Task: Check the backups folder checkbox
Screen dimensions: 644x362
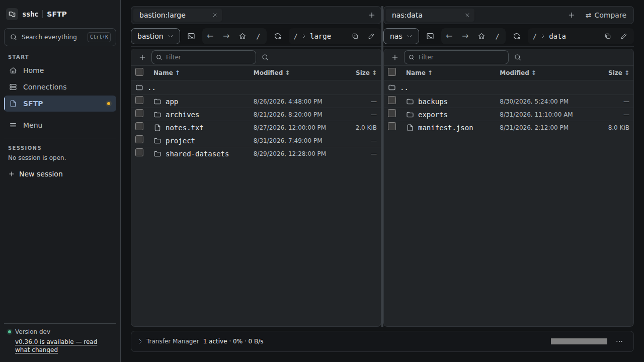Action: point(392,100)
